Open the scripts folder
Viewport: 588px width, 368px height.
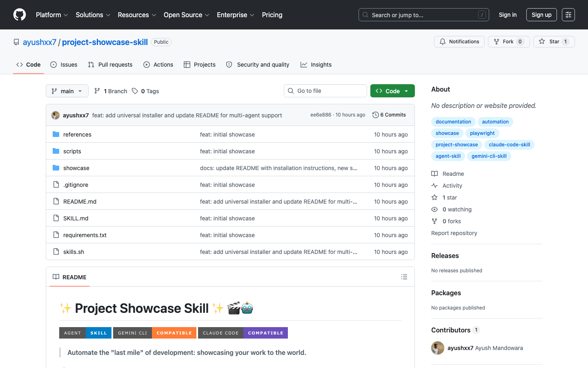click(x=72, y=151)
